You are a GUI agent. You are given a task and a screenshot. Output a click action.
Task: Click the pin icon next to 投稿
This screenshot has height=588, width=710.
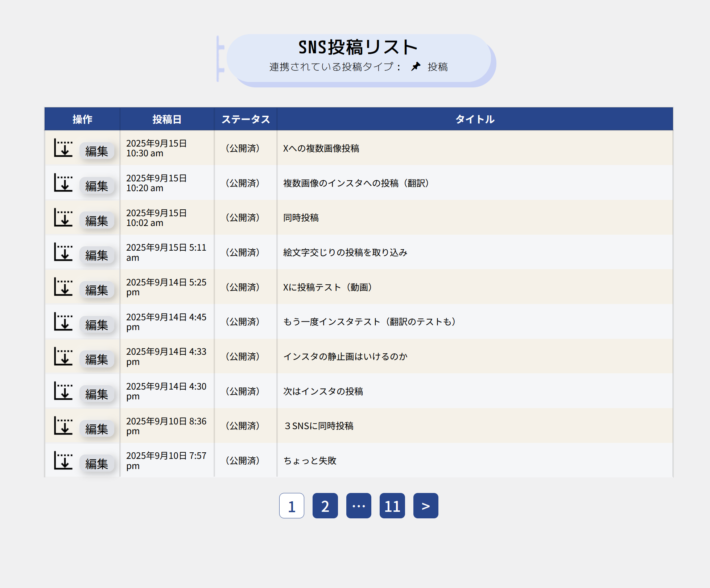point(416,66)
